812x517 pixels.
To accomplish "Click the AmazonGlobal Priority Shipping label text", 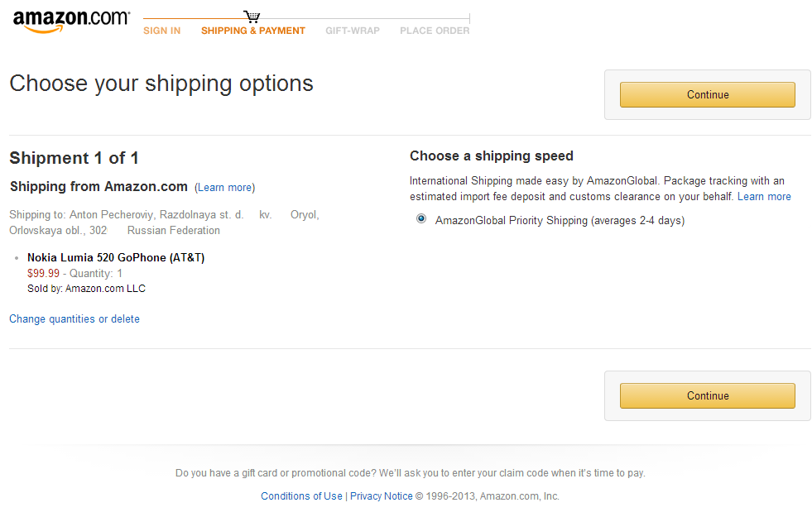I will (560, 221).
